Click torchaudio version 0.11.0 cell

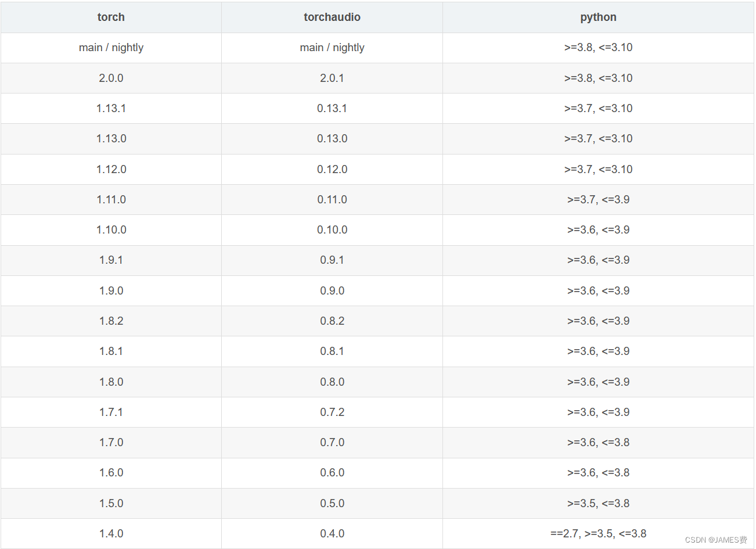332,200
